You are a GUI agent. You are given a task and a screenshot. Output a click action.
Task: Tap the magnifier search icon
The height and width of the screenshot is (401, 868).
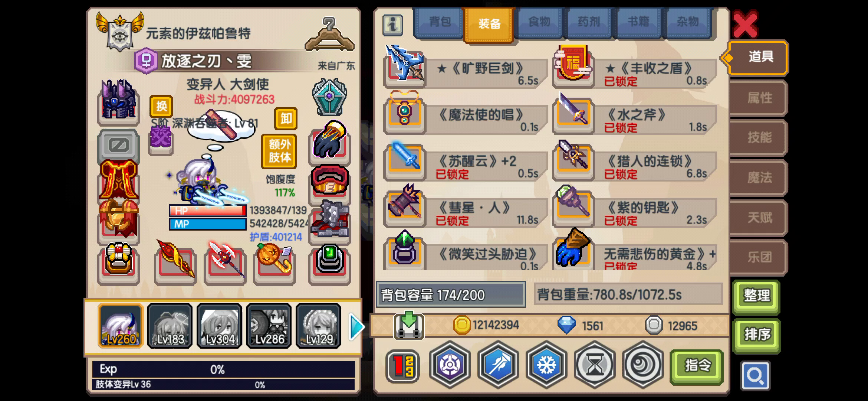click(x=755, y=376)
